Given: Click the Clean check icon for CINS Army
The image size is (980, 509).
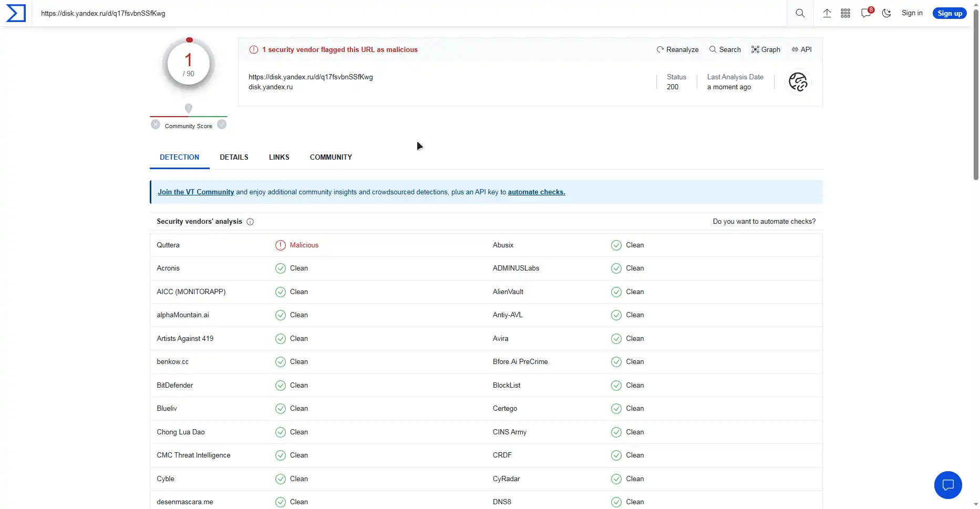Looking at the screenshot, I should click(x=616, y=432).
